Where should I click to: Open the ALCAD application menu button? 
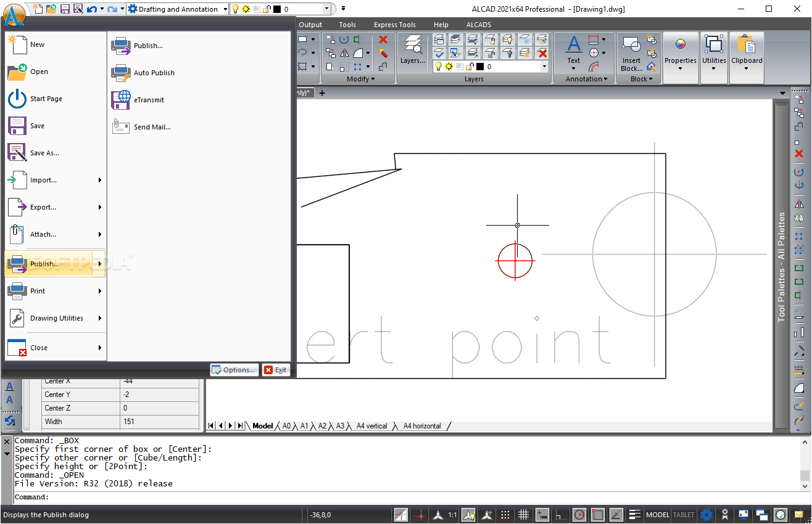tap(14, 14)
